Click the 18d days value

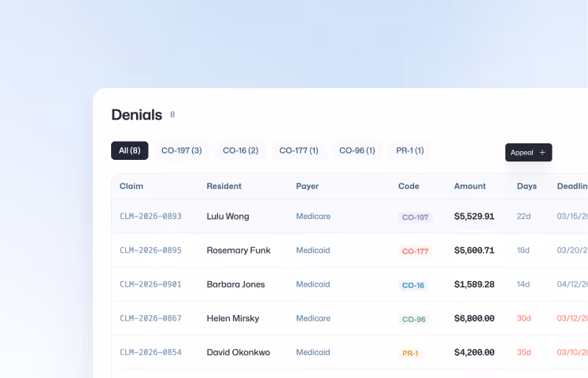pos(523,250)
